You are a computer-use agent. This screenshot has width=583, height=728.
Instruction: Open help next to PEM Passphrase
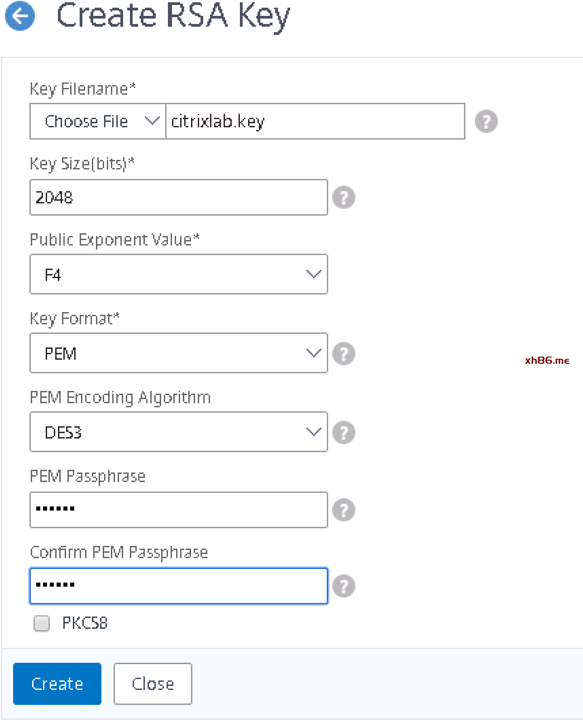pyautogui.click(x=344, y=510)
